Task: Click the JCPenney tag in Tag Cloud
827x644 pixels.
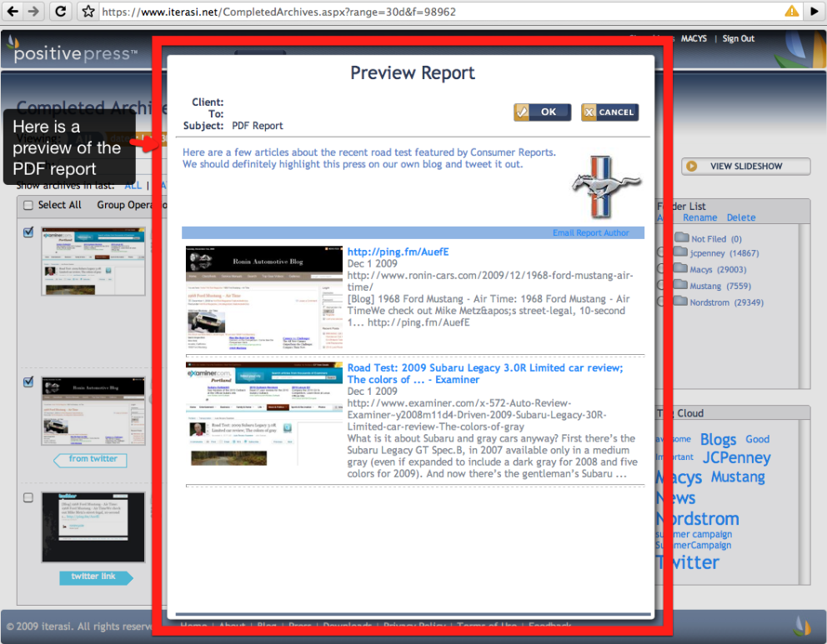Action: [736, 458]
